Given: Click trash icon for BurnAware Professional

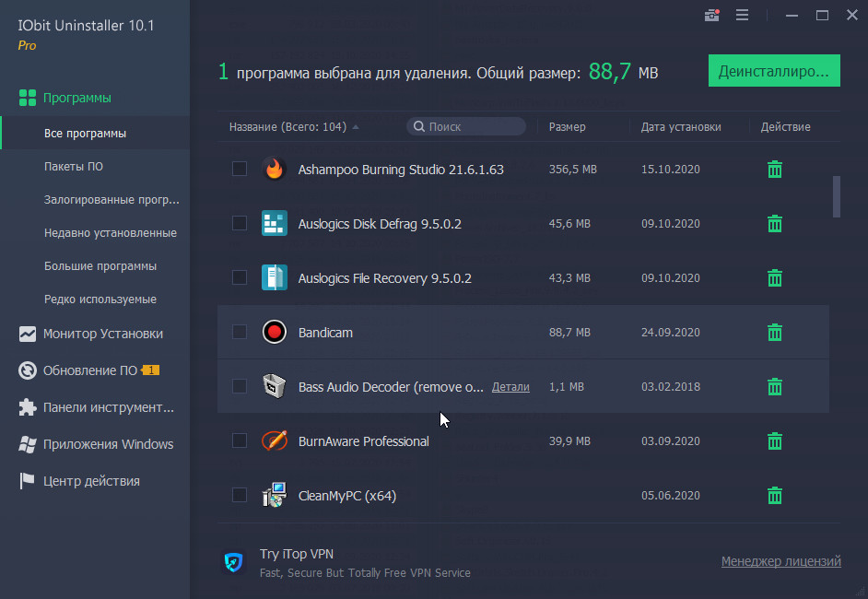Looking at the screenshot, I should coord(775,441).
